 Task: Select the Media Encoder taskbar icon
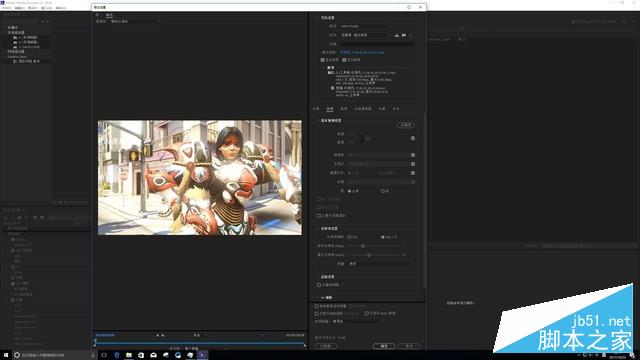(x=202, y=355)
